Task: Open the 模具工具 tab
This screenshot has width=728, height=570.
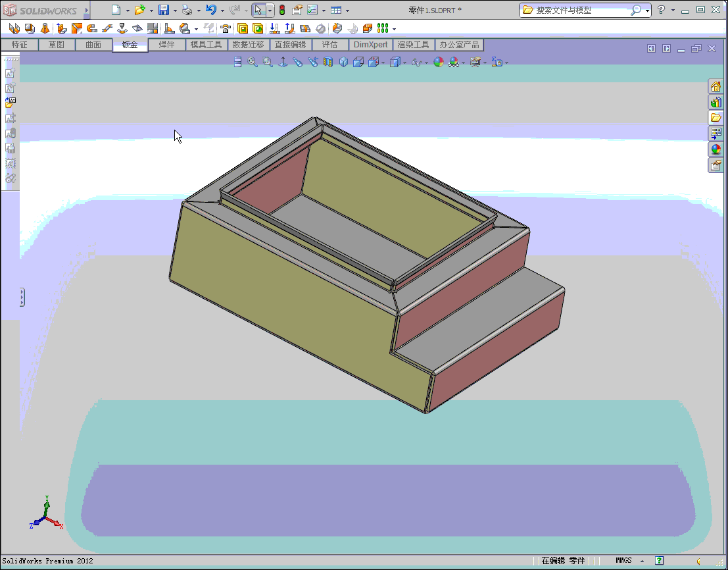Action: click(206, 45)
